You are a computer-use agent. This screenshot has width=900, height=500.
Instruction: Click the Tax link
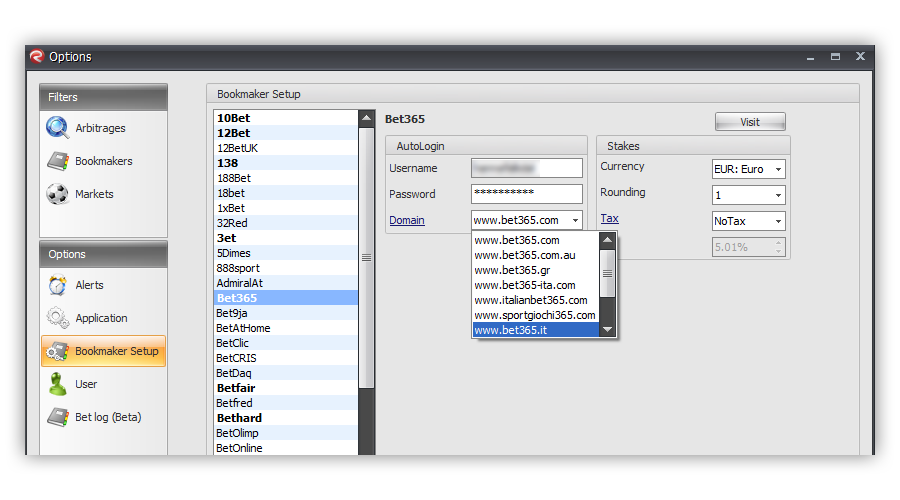(x=610, y=219)
